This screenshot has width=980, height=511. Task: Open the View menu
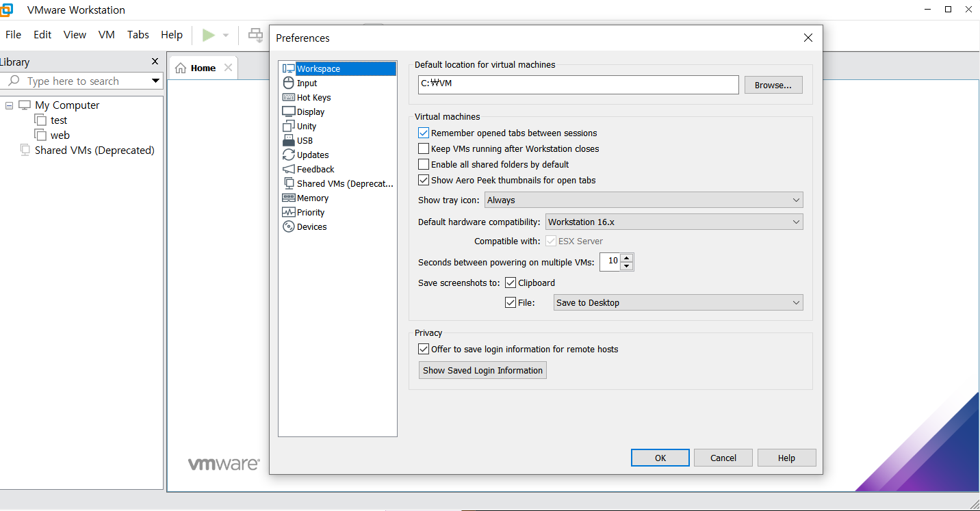[75, 35]
